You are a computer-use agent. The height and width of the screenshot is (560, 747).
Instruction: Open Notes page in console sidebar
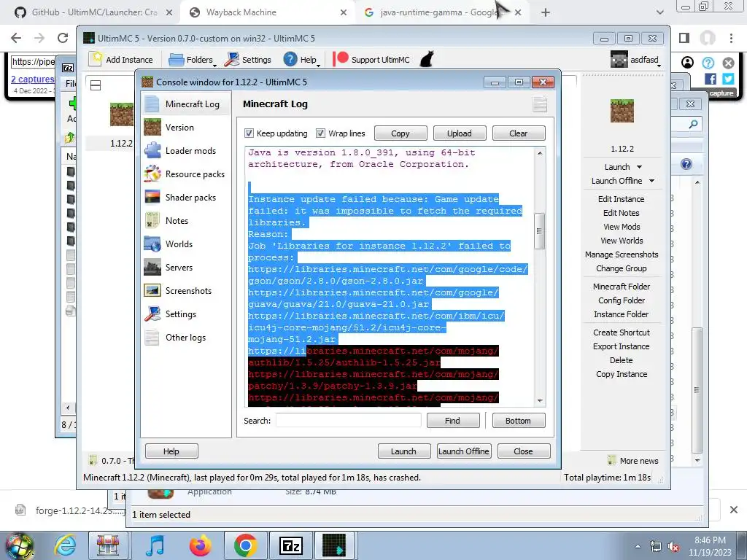(x=186, y=220)
